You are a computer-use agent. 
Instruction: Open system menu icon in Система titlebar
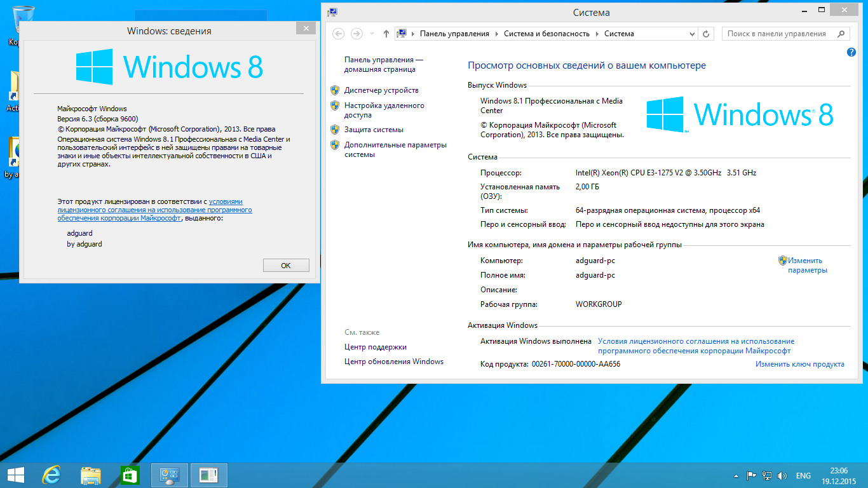coord(332,11)
